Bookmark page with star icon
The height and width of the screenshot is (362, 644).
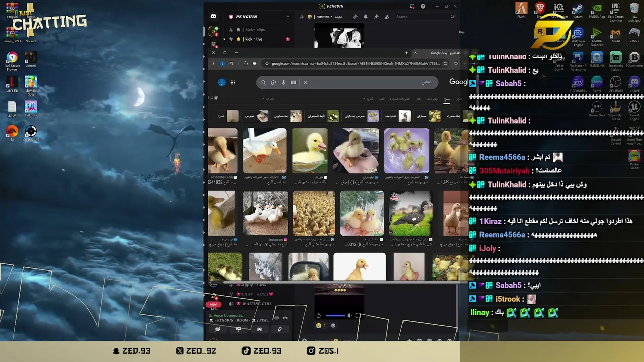tap(267, 64)
